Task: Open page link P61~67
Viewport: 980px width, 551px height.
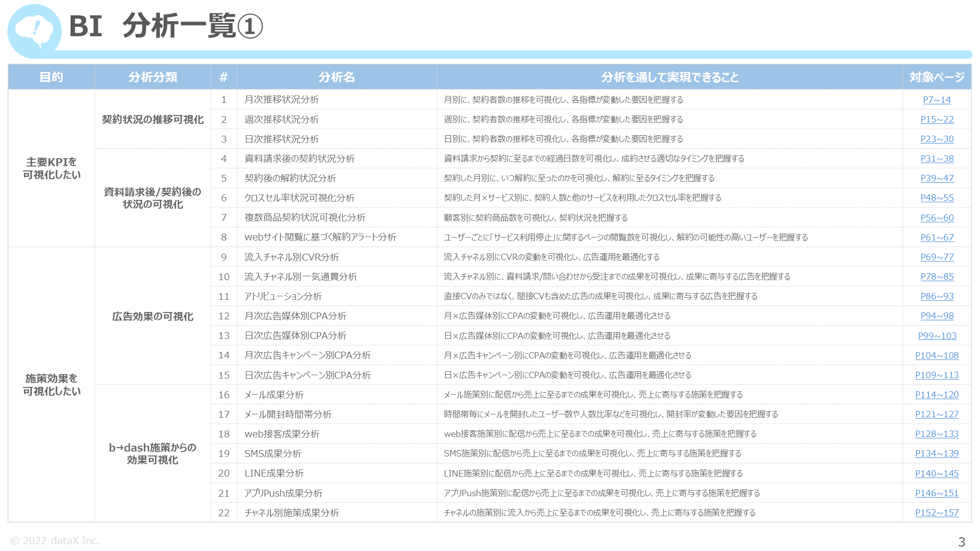Action: click(x=937, y=238)
